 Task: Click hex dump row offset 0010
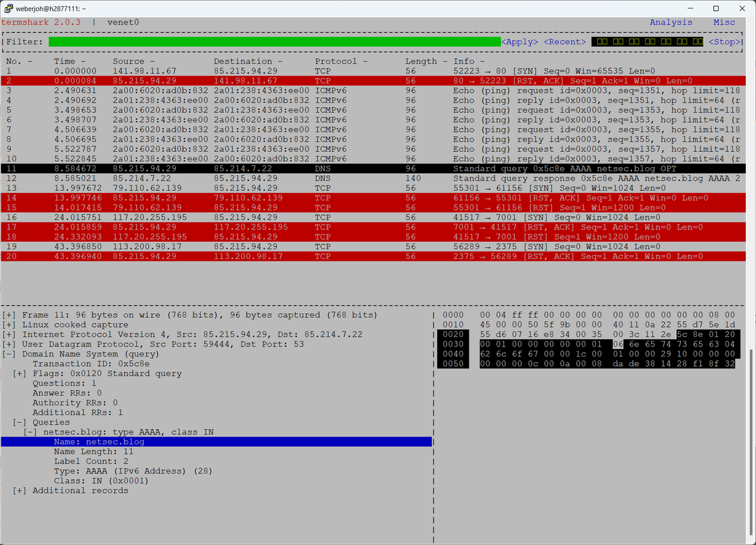453,324
